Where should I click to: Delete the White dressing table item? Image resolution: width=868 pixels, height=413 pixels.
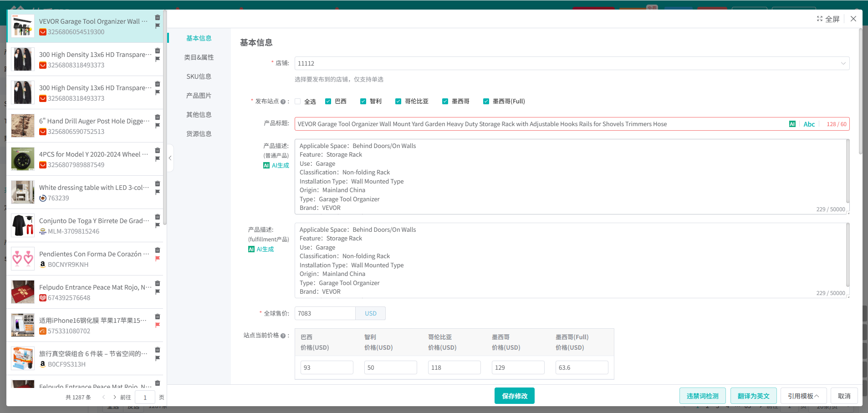pyautogui.click(x=158, y=184)
